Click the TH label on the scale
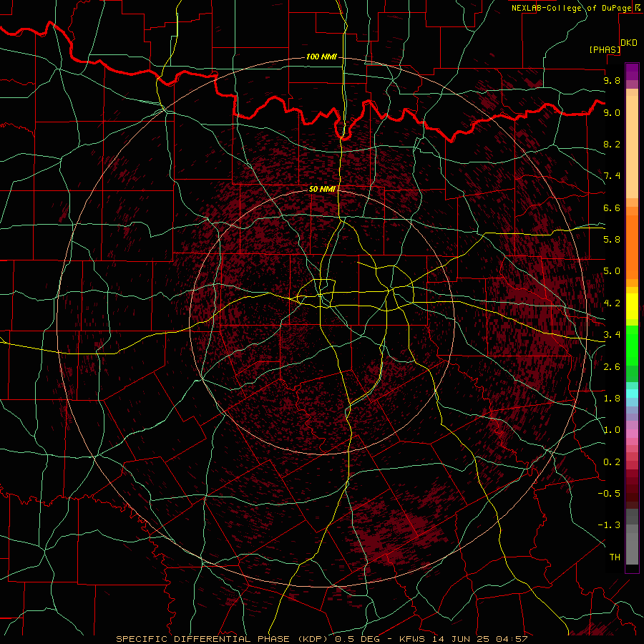 coord(615,557)
